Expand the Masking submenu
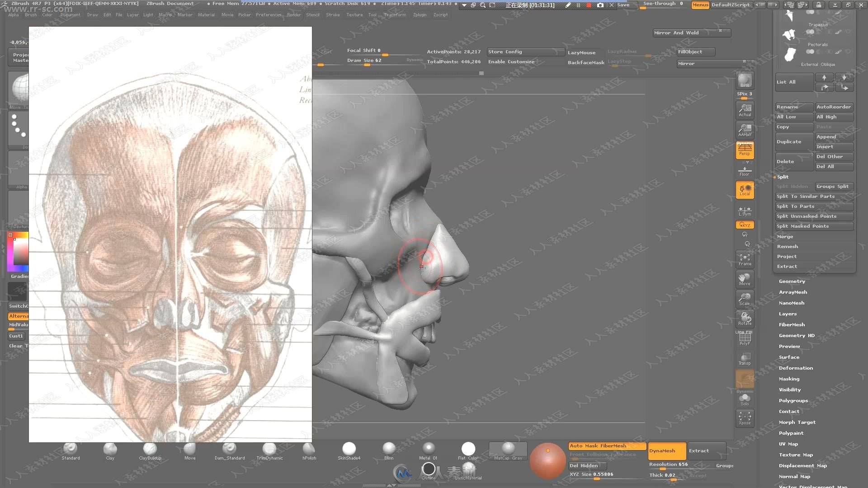Screen dimensions: 868x488 pyautogui.click(x=789, y=379)
